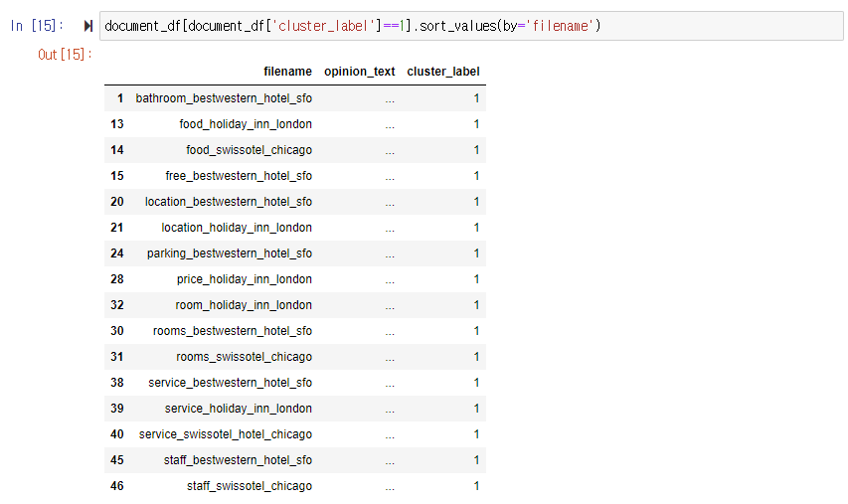The width and height of the screenshot is (848, 504).
Task: Click row index 20 in the table
Action: 117,202
